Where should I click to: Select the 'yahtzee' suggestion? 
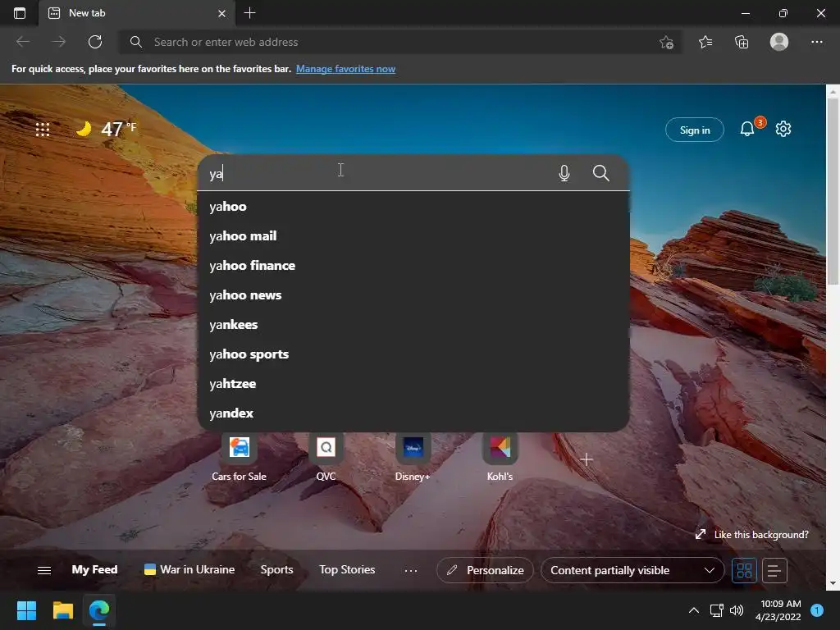413,384
